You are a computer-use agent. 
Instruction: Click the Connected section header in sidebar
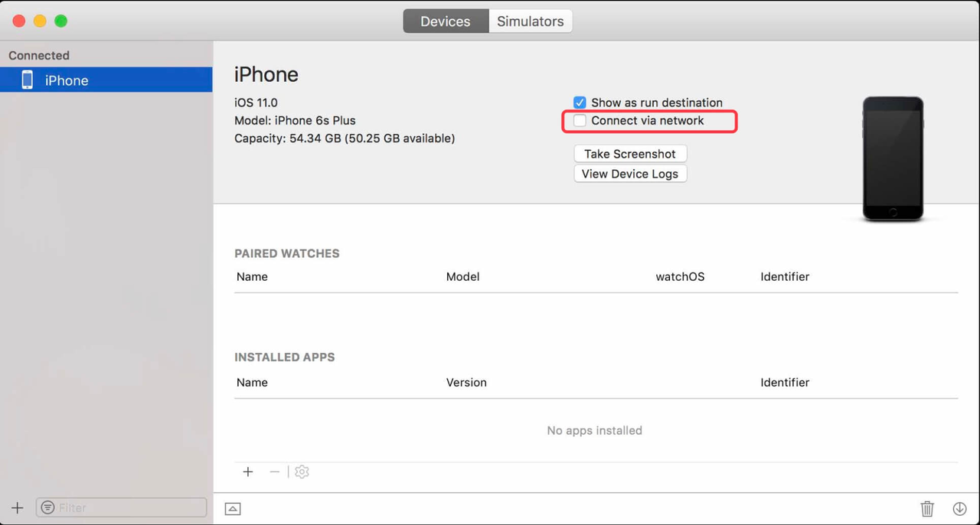click(x=39, y=55)
